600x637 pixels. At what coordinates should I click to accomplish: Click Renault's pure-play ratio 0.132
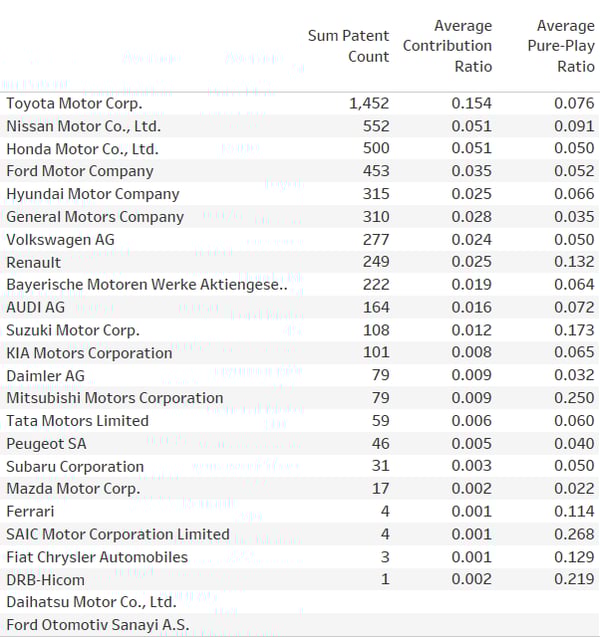coord(574,262)
